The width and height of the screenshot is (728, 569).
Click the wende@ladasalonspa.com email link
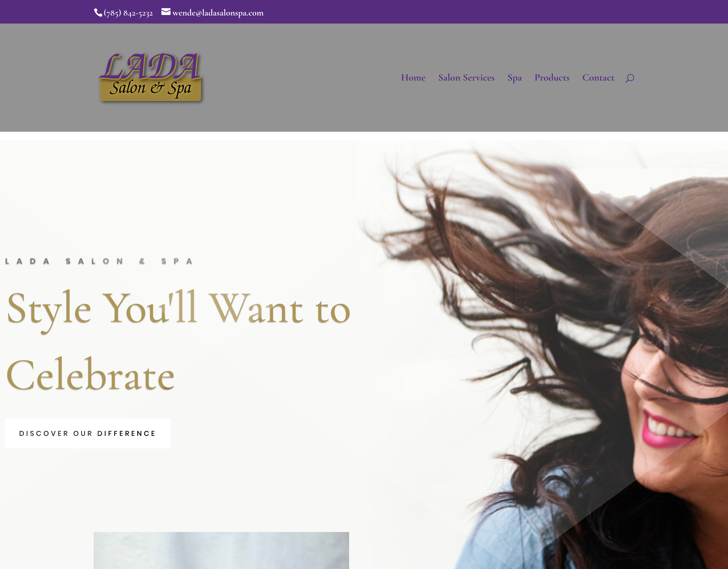point(218,13)
